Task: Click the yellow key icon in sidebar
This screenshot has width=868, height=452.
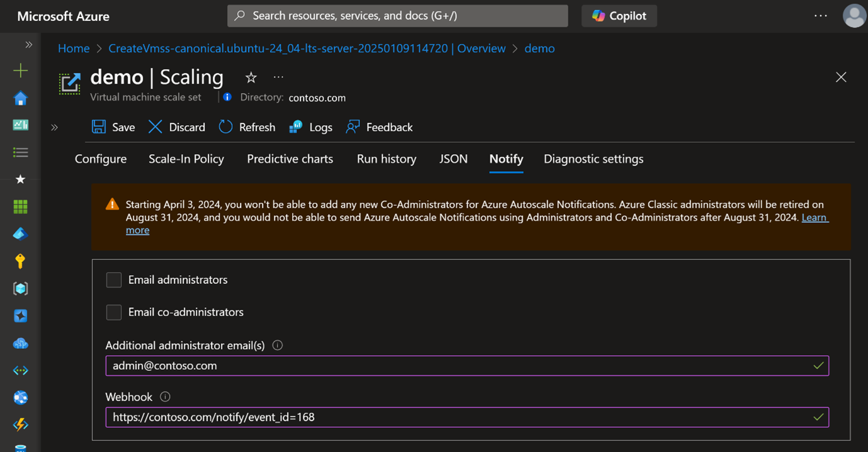Action: point(20,261)
